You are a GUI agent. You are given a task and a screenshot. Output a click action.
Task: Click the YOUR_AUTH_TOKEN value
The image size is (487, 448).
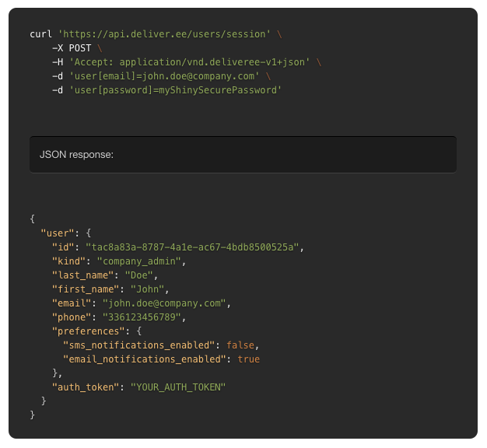178,387
